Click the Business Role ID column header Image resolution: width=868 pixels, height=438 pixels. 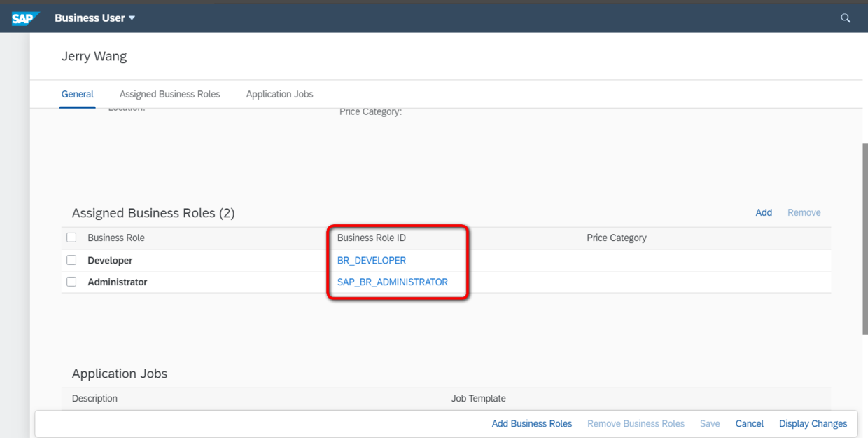[372, 238]
